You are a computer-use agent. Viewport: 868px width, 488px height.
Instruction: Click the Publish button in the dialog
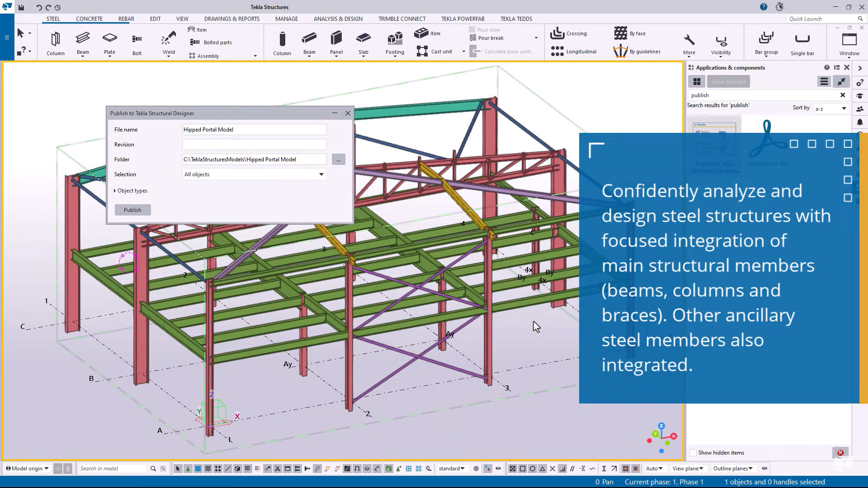[x=132, y=210]
